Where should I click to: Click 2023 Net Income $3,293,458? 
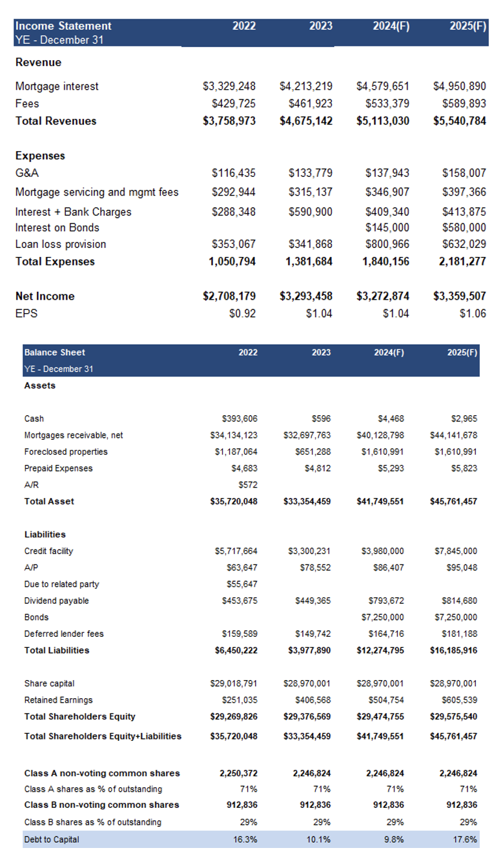click(x=306, y=297)
